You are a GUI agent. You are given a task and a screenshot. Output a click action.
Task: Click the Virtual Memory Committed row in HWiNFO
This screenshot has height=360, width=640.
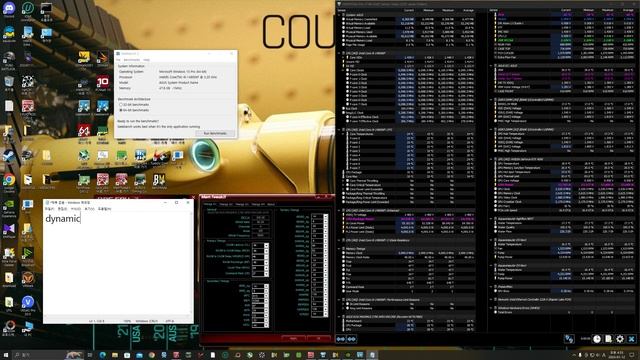[x=408, y=19]
